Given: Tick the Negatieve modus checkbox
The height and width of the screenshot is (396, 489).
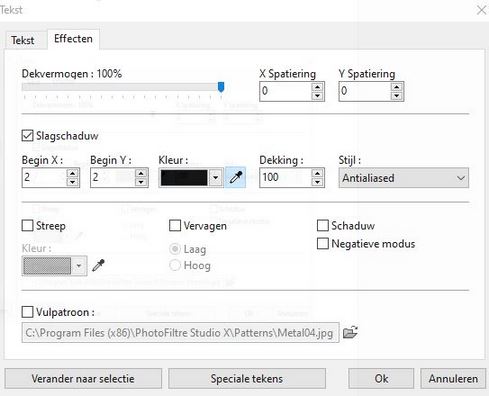Looking at the screenshot, I should [x=323, y=243].
